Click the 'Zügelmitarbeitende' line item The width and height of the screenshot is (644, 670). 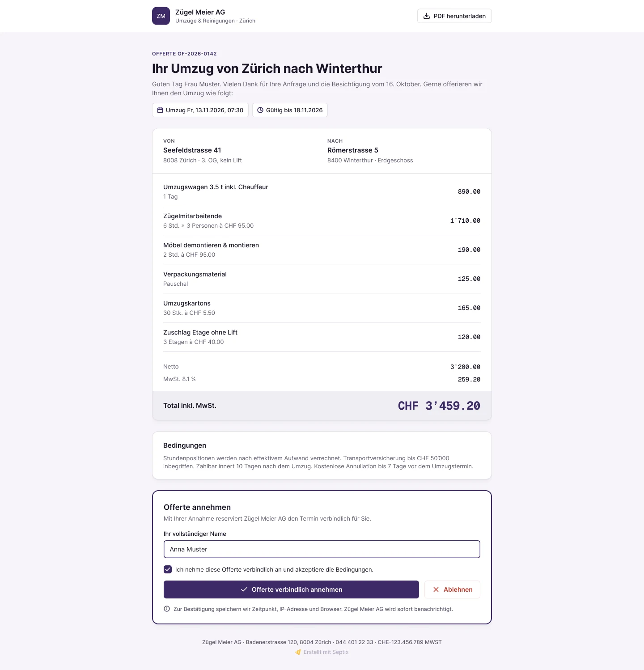point(192,216)
